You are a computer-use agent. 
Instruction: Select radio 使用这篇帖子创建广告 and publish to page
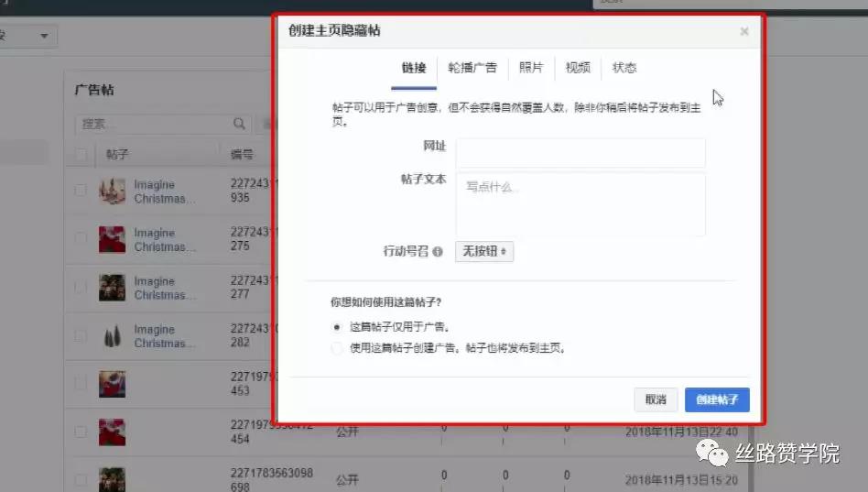(x=337, y=348)
